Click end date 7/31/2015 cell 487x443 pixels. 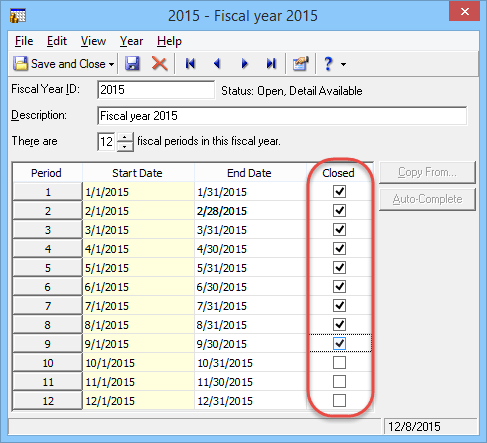250,306
